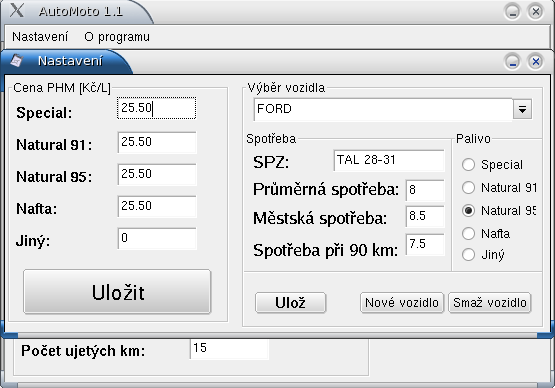This screenshot has width=555, height=388.
Task: Select the Natural 95 fuel radio button
Action: (x=468, y=211)
